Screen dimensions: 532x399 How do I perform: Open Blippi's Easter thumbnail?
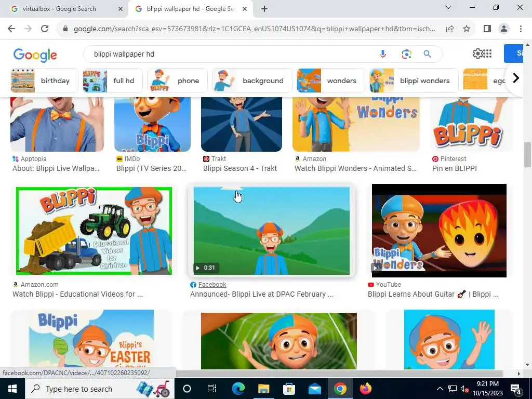91,339
